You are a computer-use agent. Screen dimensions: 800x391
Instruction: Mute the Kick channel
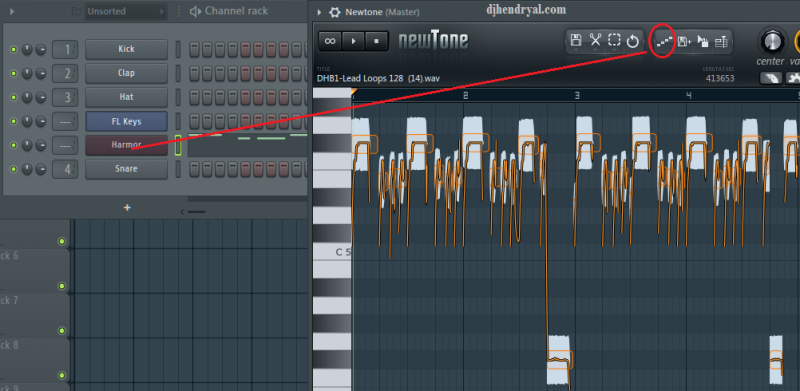(x=13, y=50)
